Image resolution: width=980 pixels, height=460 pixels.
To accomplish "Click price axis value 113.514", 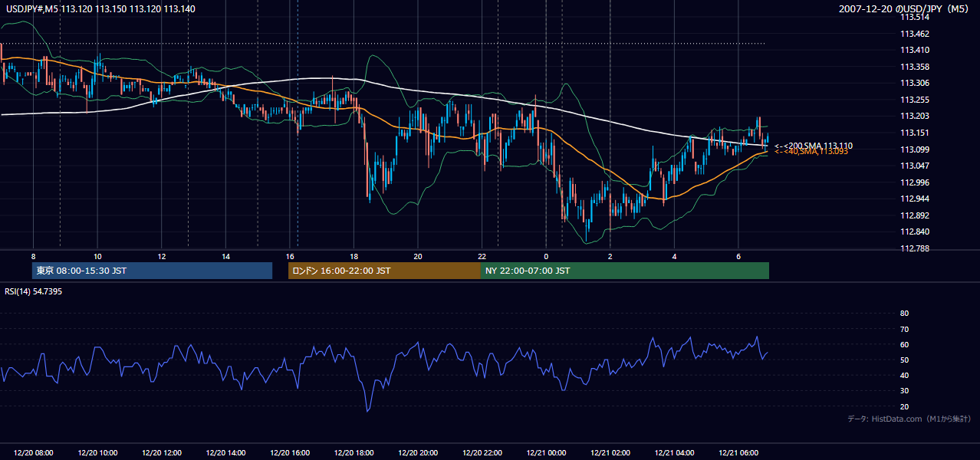I will 914,17.
